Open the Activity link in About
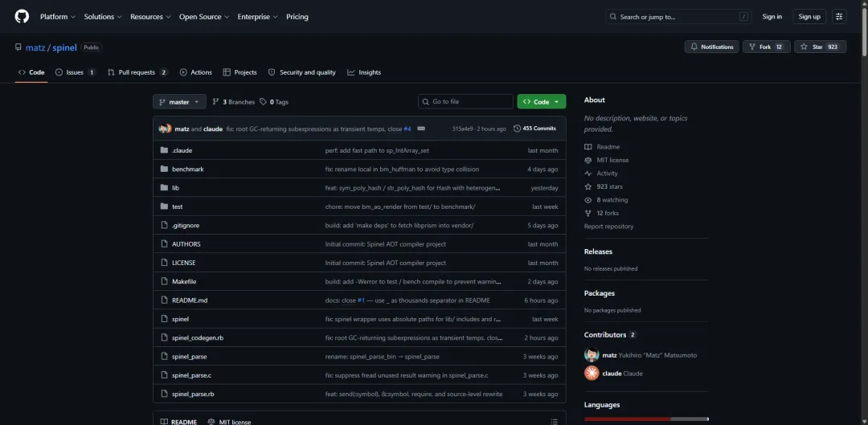This screenshot has width=868, height=425. (x=600, y=174)
